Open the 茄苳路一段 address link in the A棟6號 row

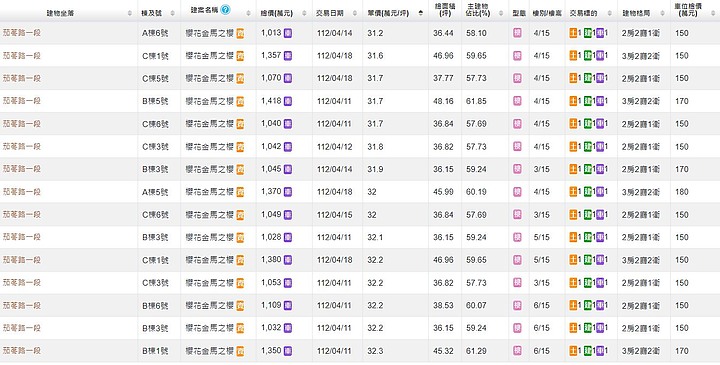22,33
